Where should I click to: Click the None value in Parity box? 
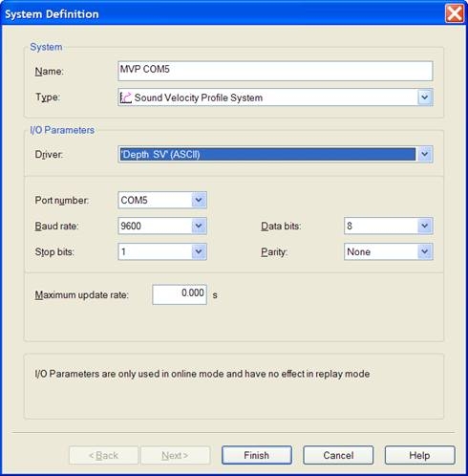click(358, 251)
